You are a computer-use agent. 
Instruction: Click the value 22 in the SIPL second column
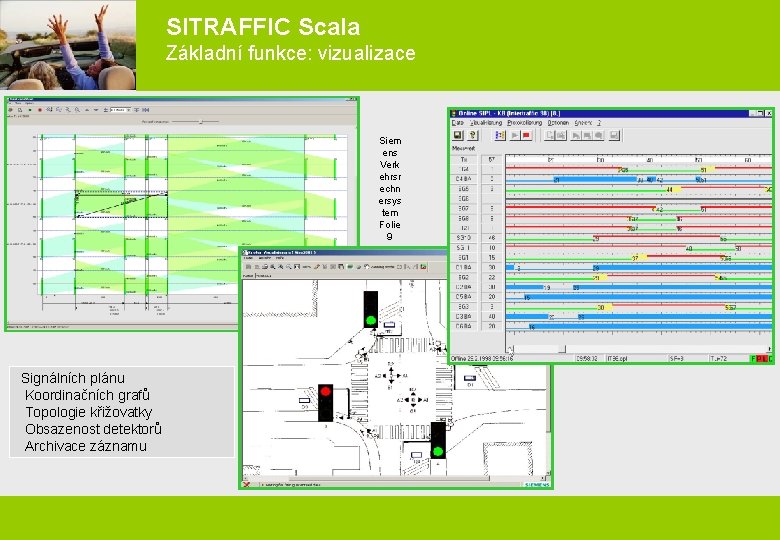pyautogui.click(x=492, y=277)
